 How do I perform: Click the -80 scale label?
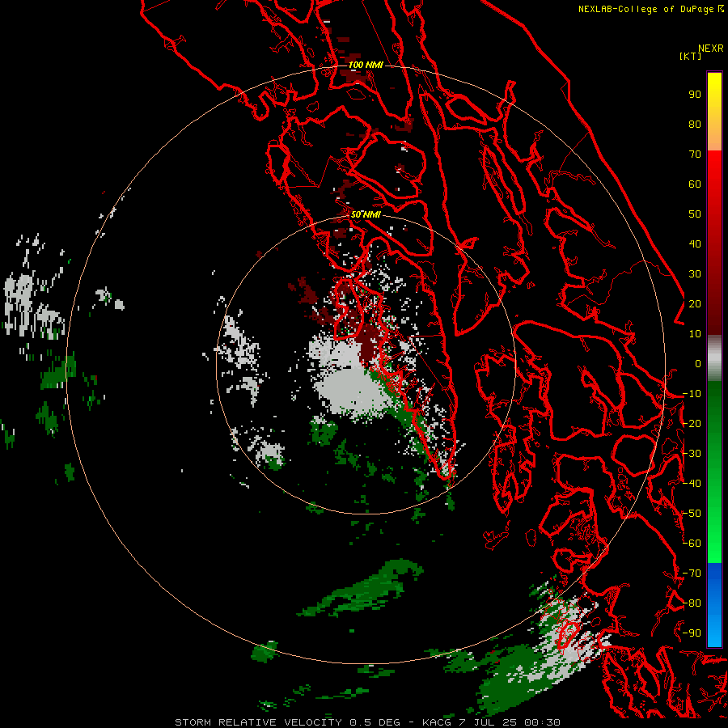[x=692, y=603]
